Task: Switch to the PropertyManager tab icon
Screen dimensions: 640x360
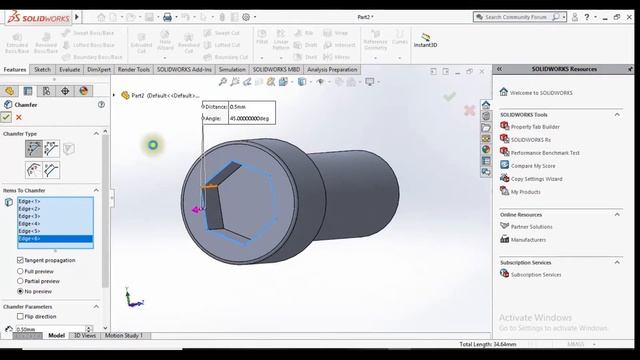Action: pyautogui.click(x=28, y=91)
